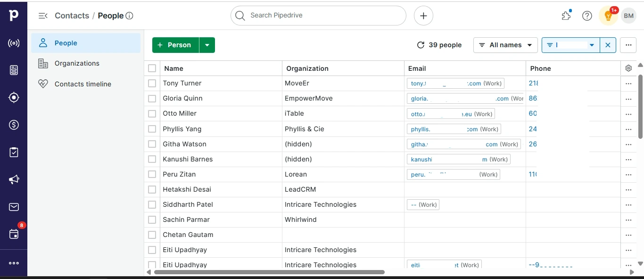Check the box for Tony Turner
This screenshot has height=279, width=644.
[x=152, y=83]
